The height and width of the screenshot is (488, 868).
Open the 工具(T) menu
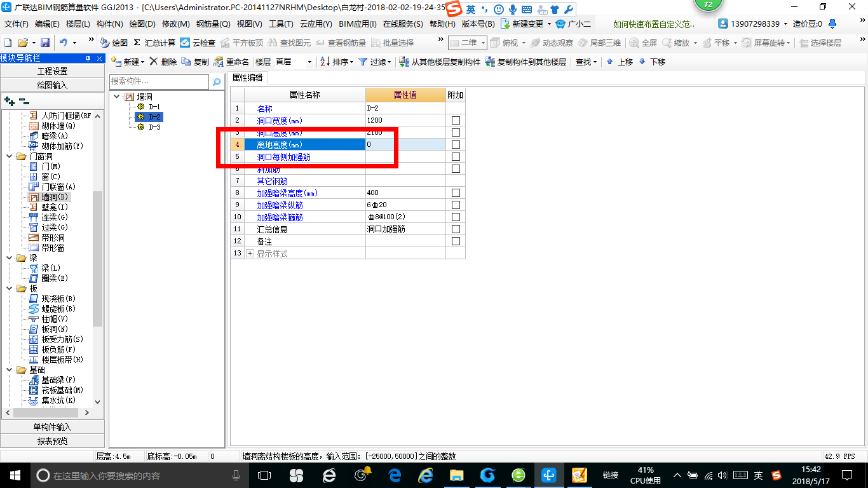tap(281, 24)
